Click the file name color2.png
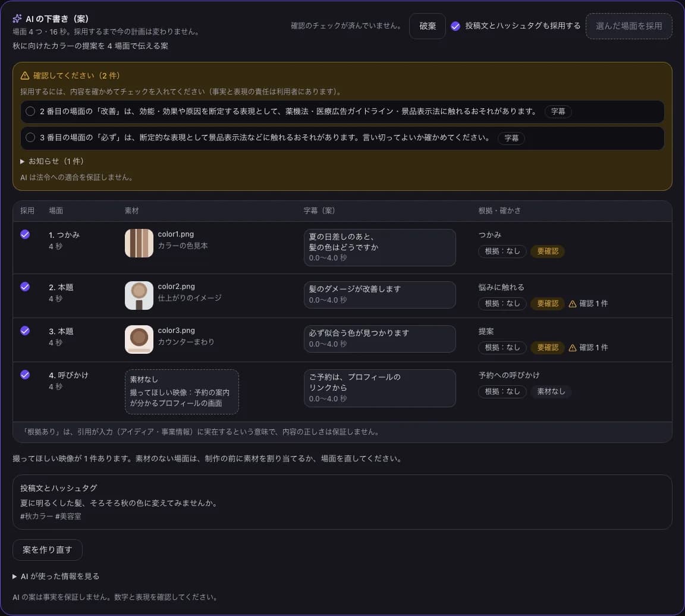The height and width of the screenshot is (616, 685). tap(176, 287)
